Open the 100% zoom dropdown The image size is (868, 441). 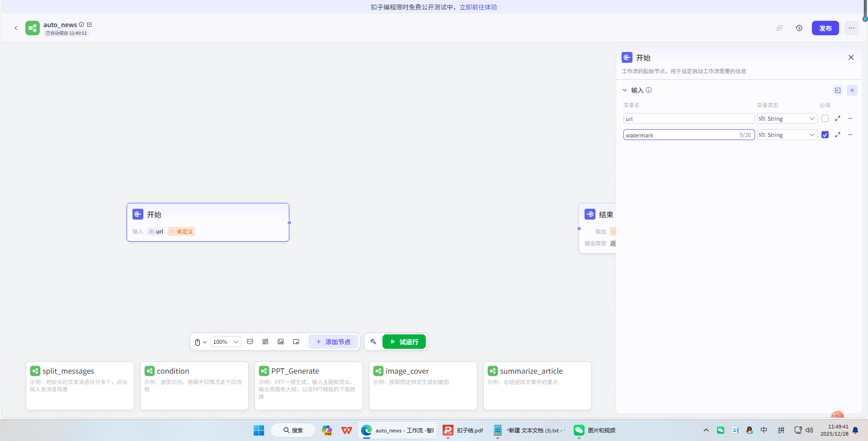click(226, 342)
